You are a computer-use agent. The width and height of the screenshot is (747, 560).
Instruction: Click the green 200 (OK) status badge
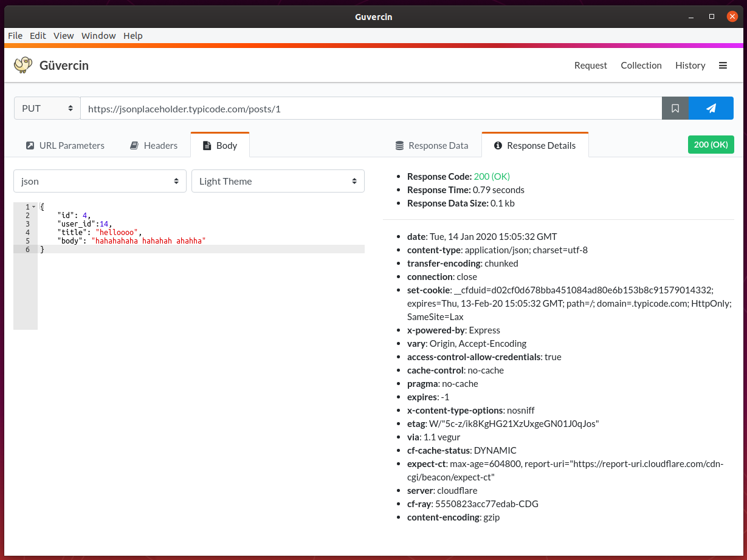click(711, 145)
